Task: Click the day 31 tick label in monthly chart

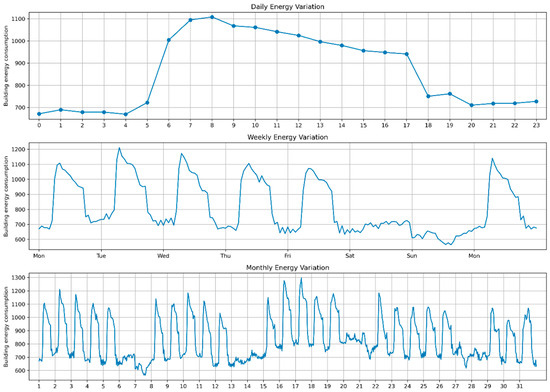Action: (x=520, y=386)
